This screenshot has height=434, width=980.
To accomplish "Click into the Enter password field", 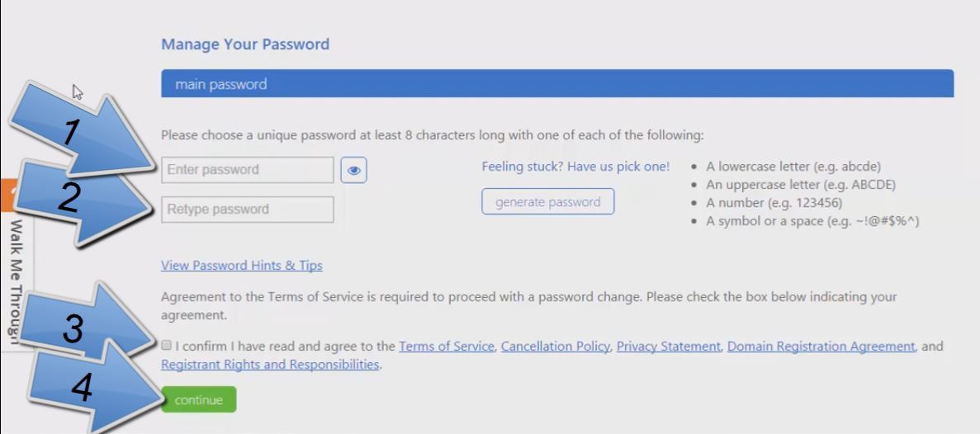I will tap(248, 170).
